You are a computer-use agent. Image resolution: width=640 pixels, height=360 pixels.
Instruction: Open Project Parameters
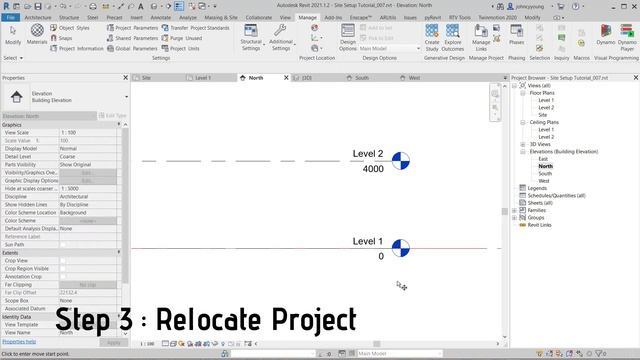tap(132, 28)
